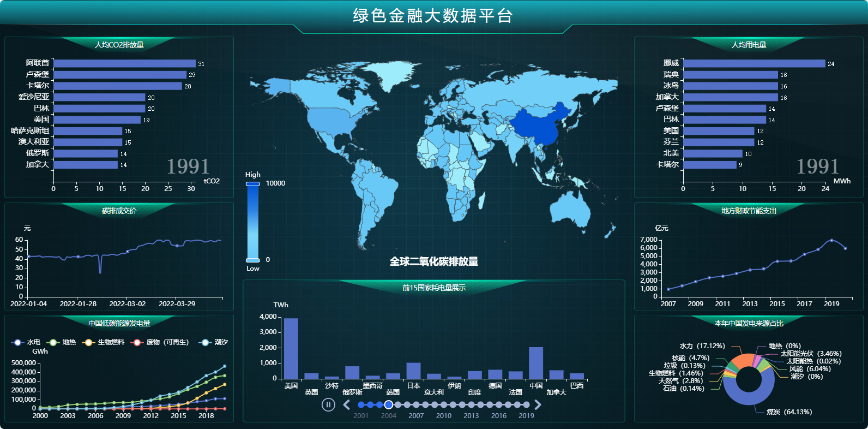
Task: Click the 挪威 bar in the per-capita electricity chart
Action: 754,63
